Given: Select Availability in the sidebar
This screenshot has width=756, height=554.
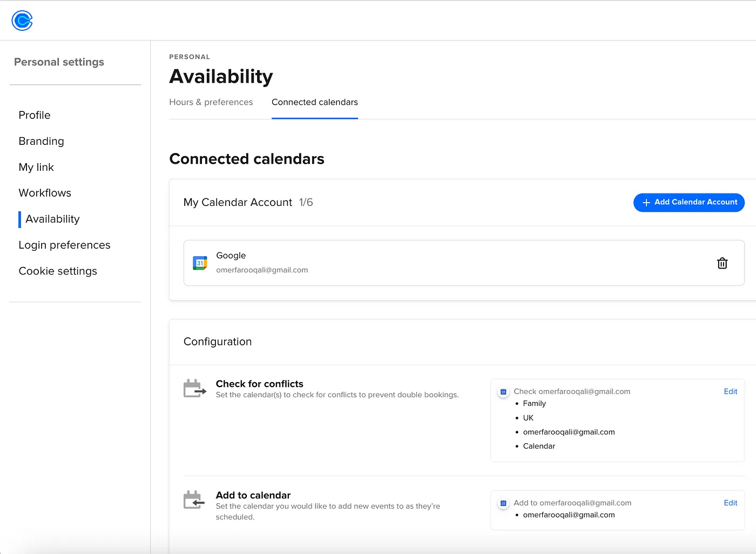Looking at the screenshot, I should click(x=52, y=219).
